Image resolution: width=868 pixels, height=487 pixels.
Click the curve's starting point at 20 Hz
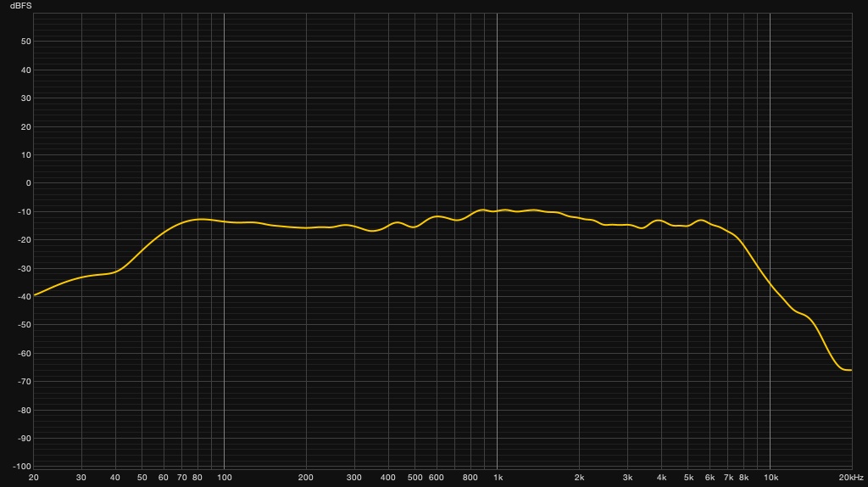(x=34, y=295)
